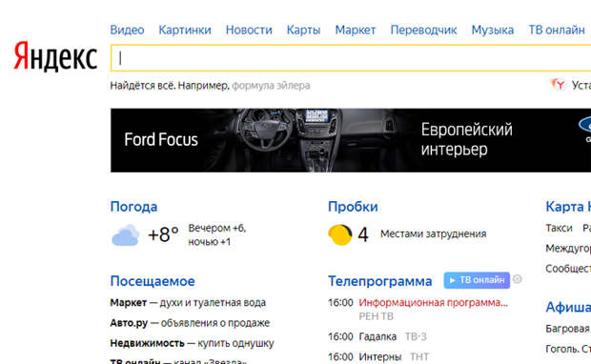
Task: Open the Переводчик tab
Action: [x=423, y=30]
